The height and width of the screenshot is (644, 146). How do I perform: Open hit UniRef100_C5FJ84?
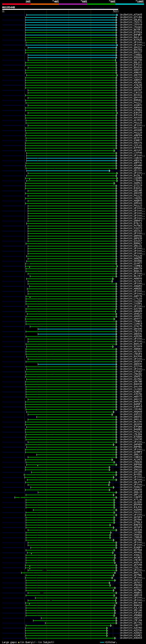point(131,620)
